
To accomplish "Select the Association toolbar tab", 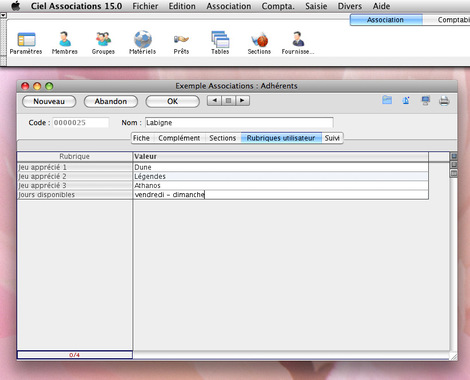I will tap(386, 20).
